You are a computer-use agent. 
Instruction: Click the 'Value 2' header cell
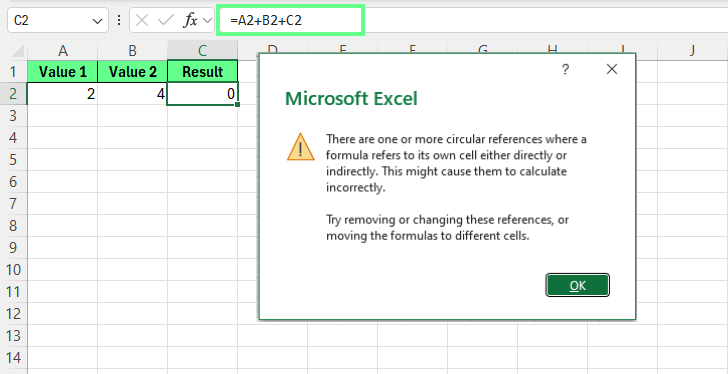(132, 72)
